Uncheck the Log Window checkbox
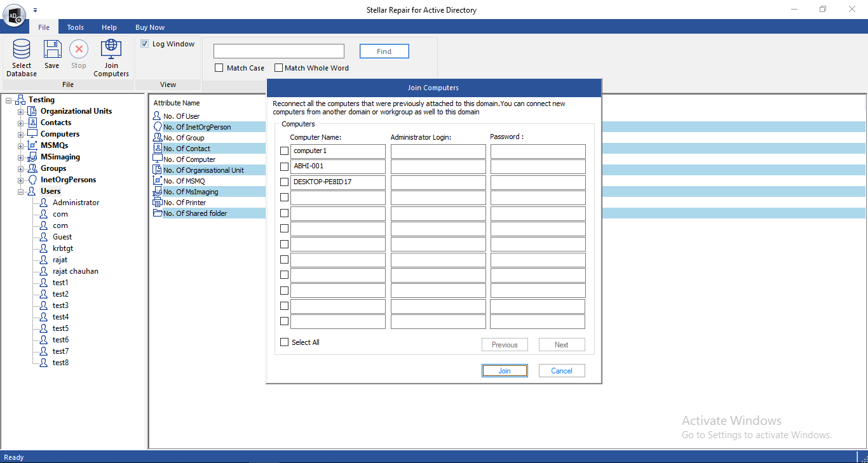This screenshot has width=868, height=463. pyautogui.click(x=145, y=44)
